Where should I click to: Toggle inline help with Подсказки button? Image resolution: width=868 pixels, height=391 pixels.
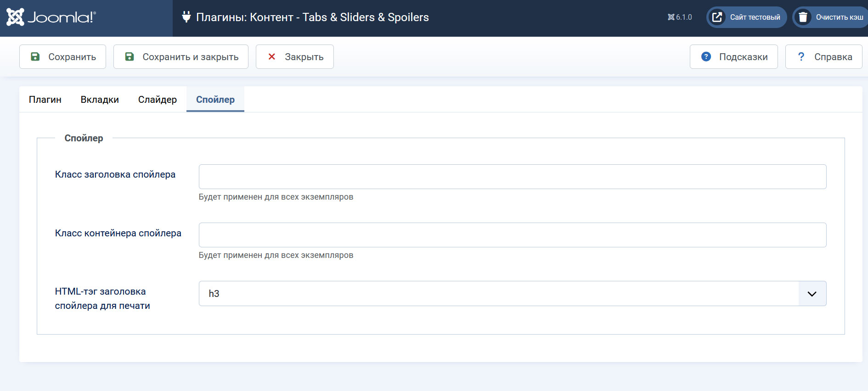point(734,56)
